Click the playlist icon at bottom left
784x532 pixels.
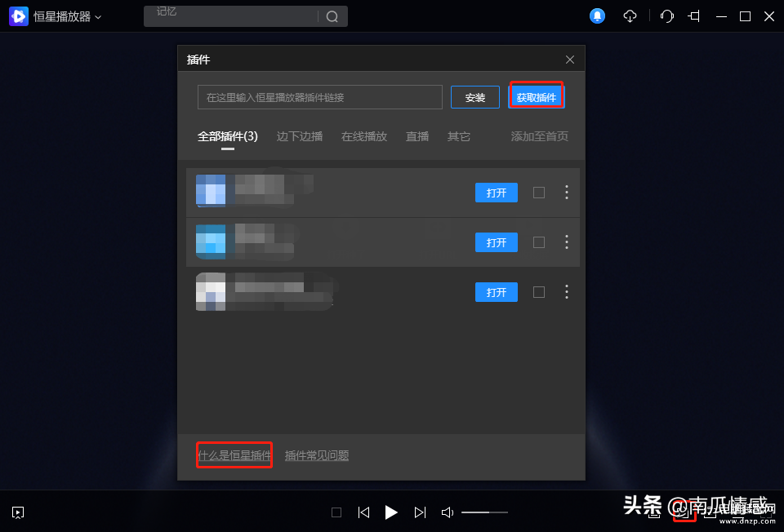[x=18, y=512]
